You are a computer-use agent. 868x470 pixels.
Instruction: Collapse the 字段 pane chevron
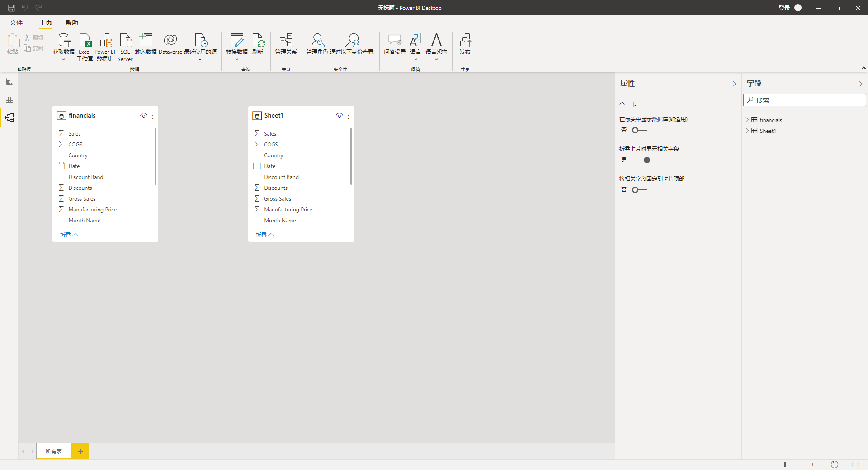click(861, 84)
